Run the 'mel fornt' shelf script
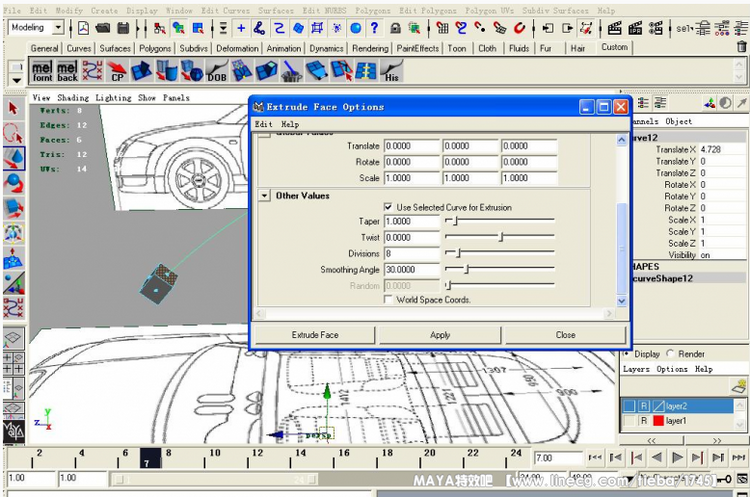The width and height of the screenshot is (750, 497). [42, 71]
